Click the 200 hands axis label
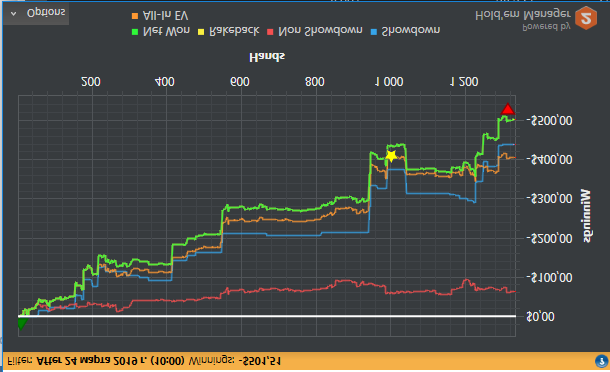Viewport: 610px width, 372px height. [x=91, y=82]
